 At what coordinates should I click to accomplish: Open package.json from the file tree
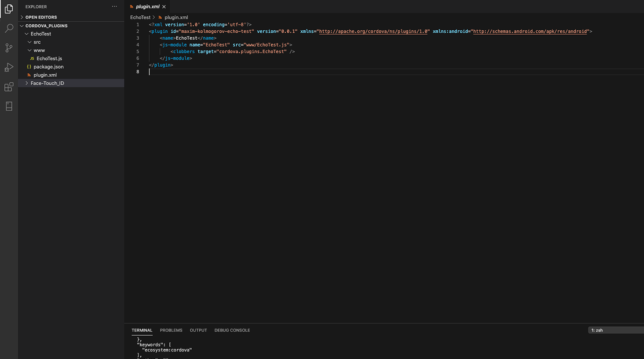[71, 67]
